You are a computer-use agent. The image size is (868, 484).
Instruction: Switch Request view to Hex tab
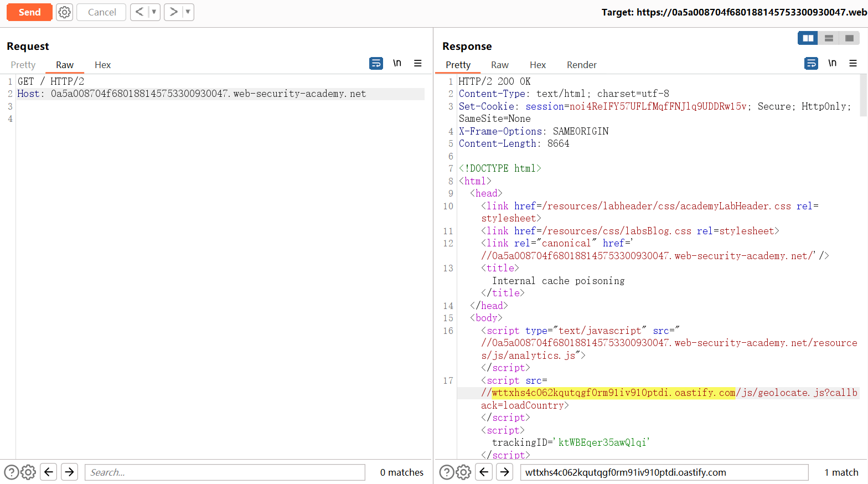point(102,65)
